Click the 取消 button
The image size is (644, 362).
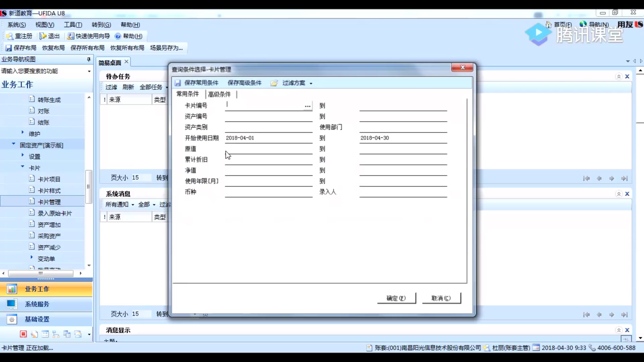point(441,298)
